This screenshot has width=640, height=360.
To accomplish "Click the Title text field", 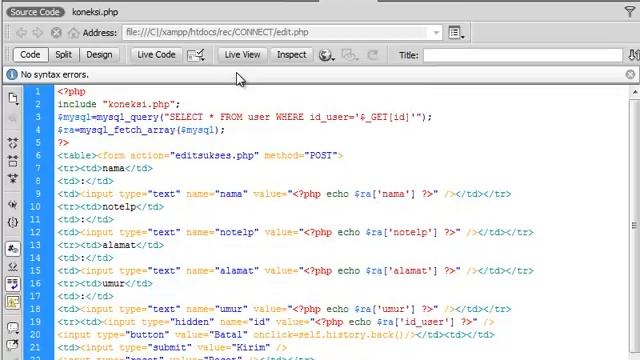I will point(522,55).
